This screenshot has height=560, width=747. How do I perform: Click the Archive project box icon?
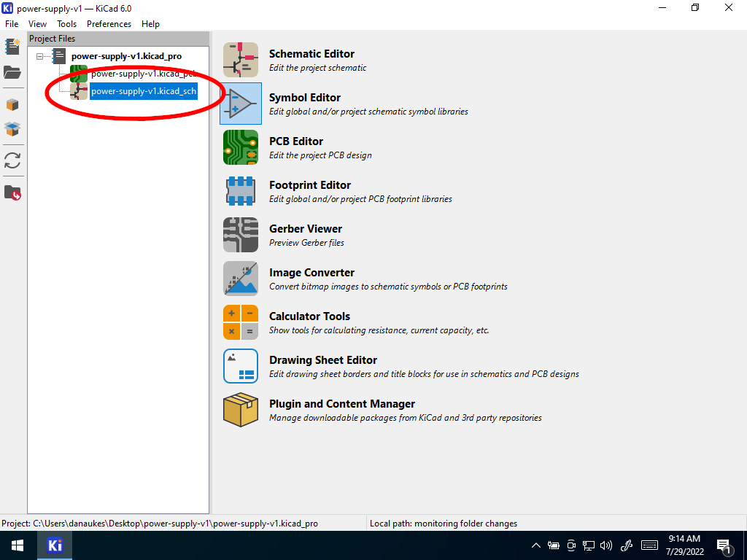tap(12, 104)
